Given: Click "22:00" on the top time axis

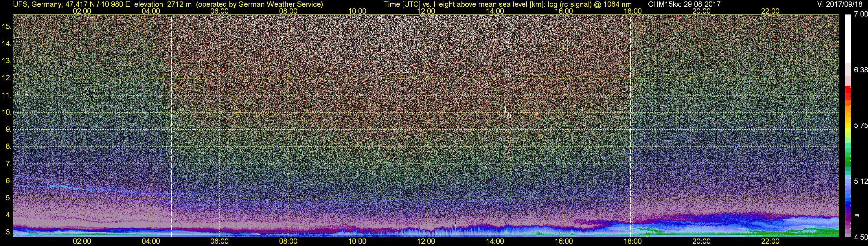Looking at the screenshot, I should [770, 11].
